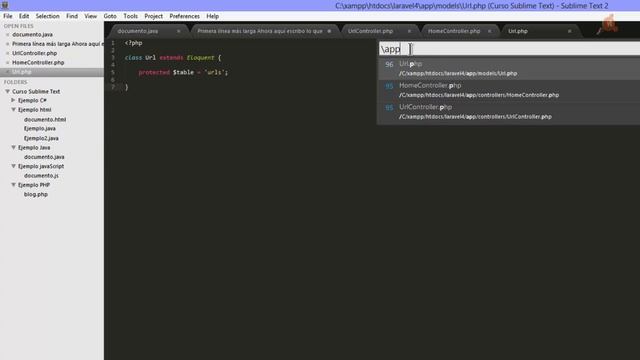The height and width of the screenshot is (360, 640).
Task: Open Ejemplo.java in sidebar
Action: tap(40, 129)
